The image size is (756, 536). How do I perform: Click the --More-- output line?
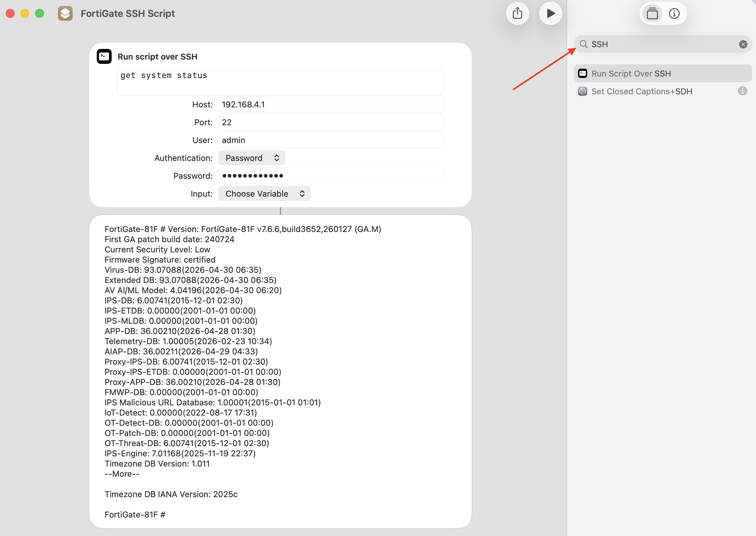tap(122, 474)
